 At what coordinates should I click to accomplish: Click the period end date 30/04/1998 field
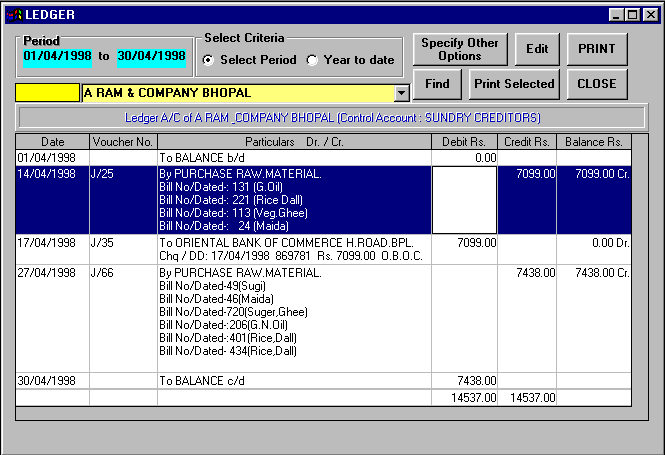point(151,56)
